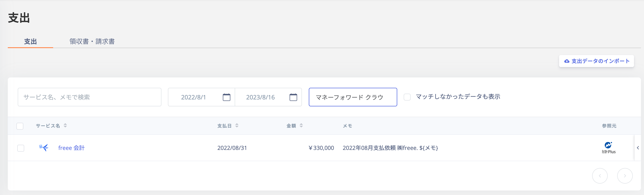The image size is (644, 195).
Task: Expand the side panel chevron on the freee 会計 row
Action: point(638,148)
